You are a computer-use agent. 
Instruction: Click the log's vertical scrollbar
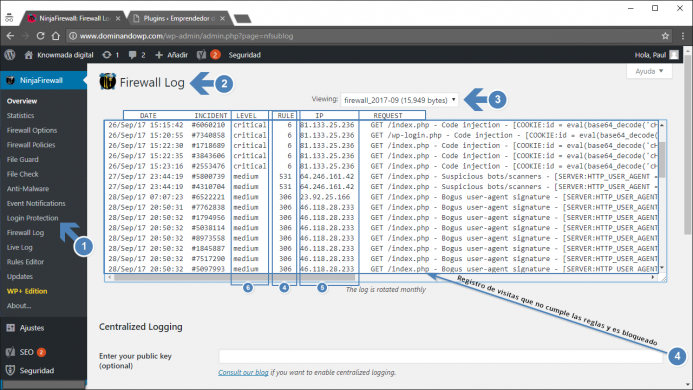tap(662, 159)
